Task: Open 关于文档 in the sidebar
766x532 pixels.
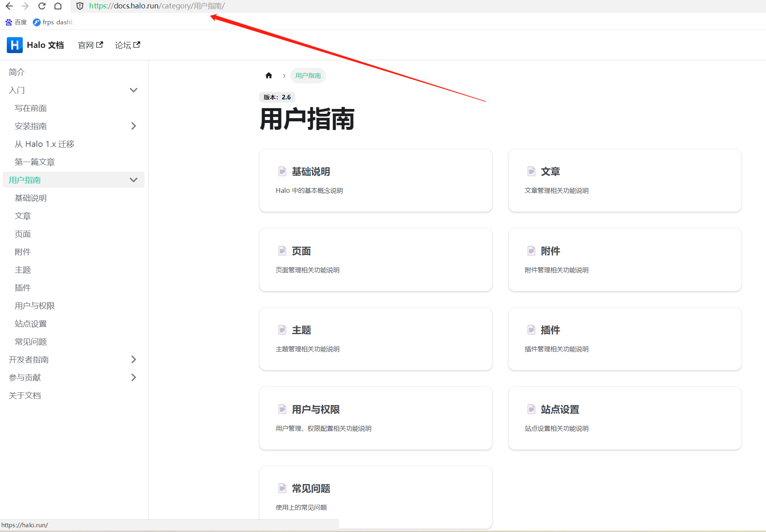Action: 25,396
